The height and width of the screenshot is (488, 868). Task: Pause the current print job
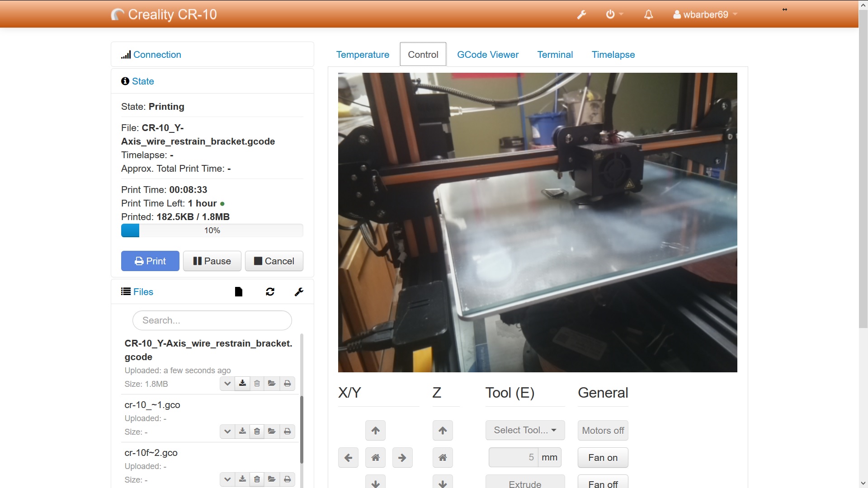click(x=212, y=261)
